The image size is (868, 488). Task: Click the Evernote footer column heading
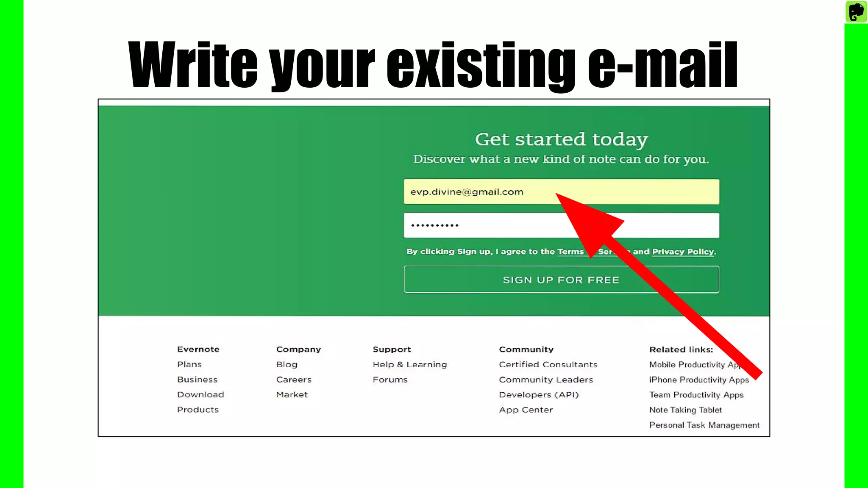coord(198,349)
